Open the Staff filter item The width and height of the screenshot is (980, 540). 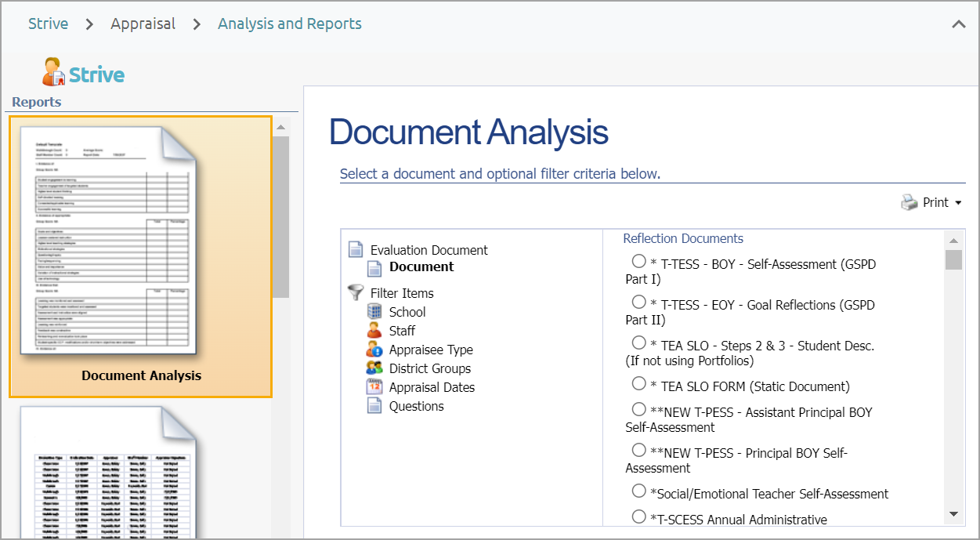click(x=402, y=331)
